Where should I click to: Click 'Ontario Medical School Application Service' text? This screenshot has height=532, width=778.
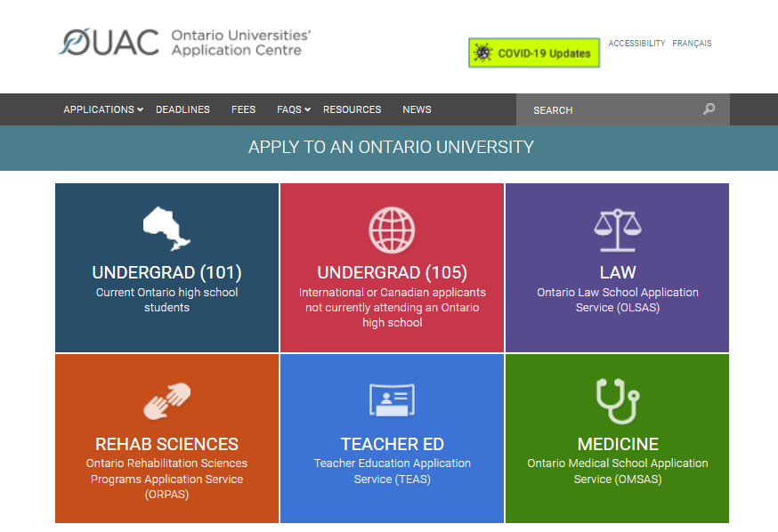point(618,471)
